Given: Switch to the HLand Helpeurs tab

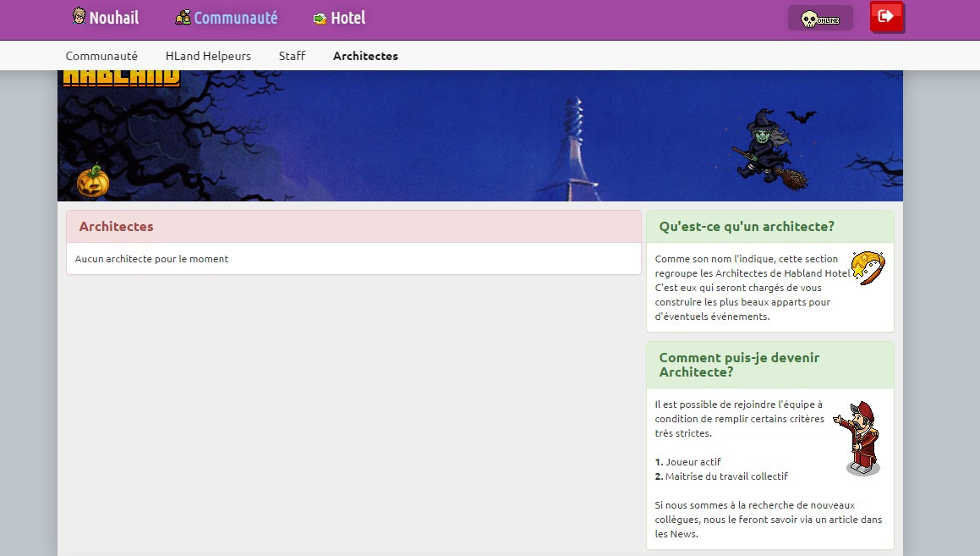Looking at the screenshot, I should click(208, 55).
